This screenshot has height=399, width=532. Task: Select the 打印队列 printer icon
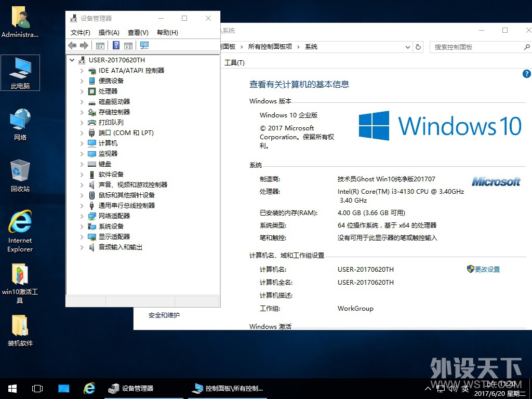pos(92,123)
